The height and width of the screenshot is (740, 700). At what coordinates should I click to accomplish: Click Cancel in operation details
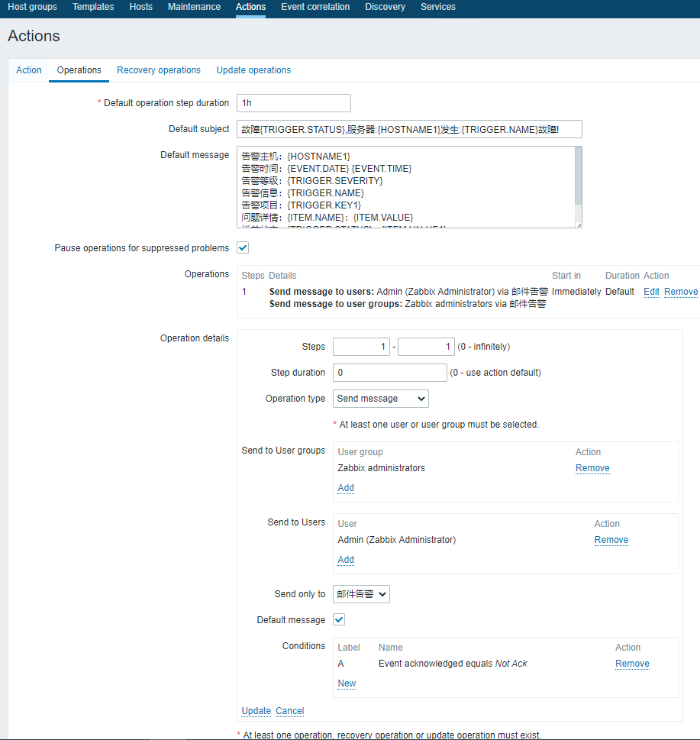[289, 711]
